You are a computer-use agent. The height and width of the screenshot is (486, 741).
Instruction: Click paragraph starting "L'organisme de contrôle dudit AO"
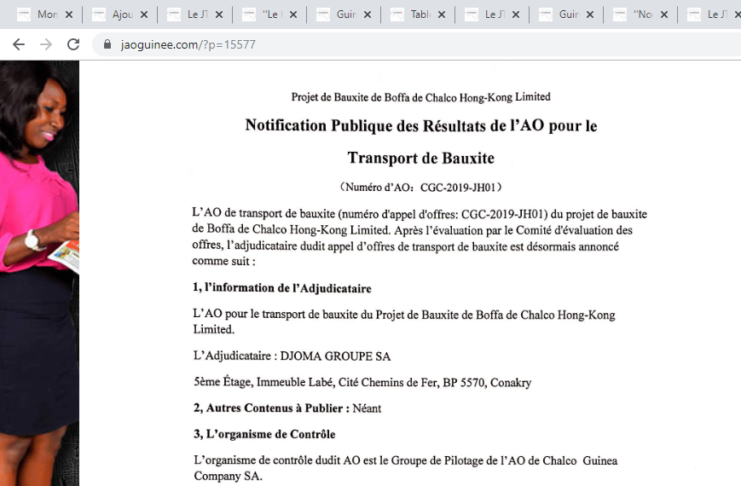406,468
